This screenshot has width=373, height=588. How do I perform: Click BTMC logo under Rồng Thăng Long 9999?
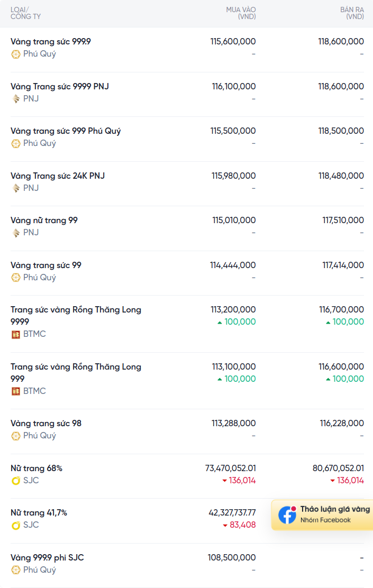pyautogui.click(x=16, y=334)
